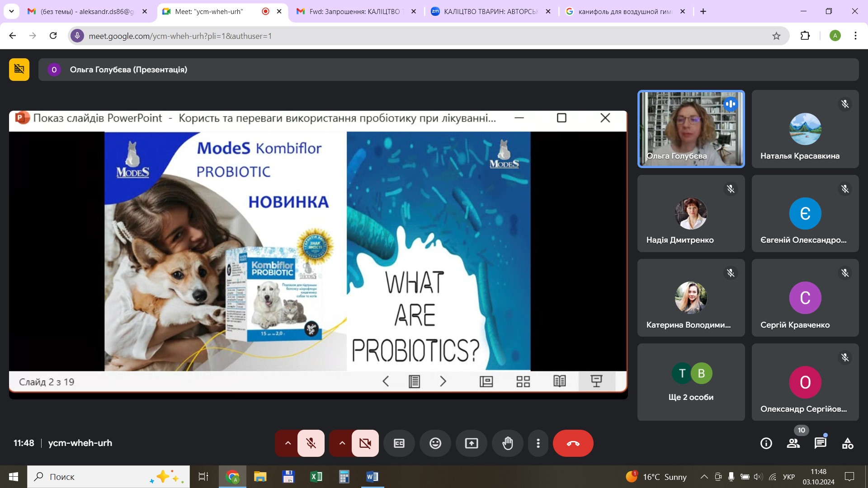Select Надія Дмитренко participant tile
Viewport: 868px width, 488px height.
click(x=691, y=213)
